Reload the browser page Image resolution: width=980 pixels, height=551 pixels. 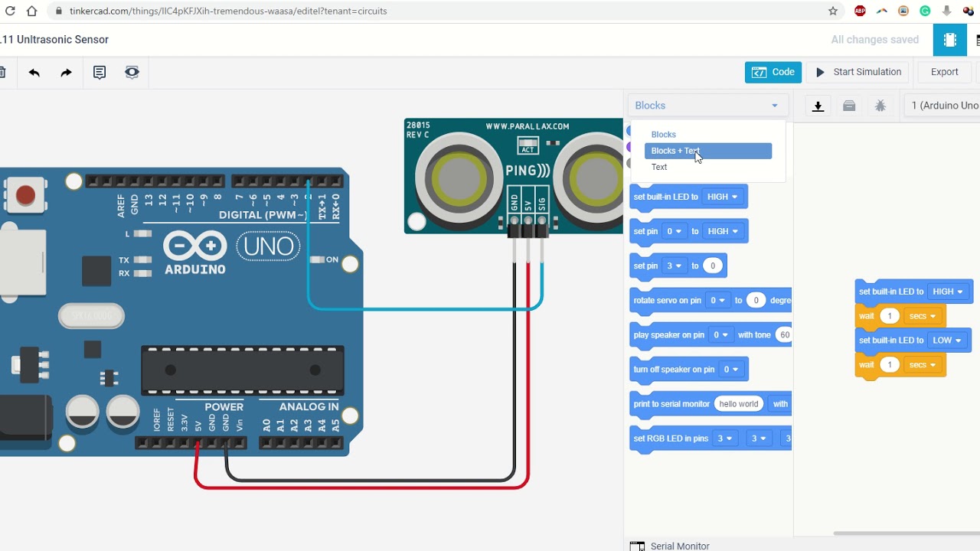point(11,11)
